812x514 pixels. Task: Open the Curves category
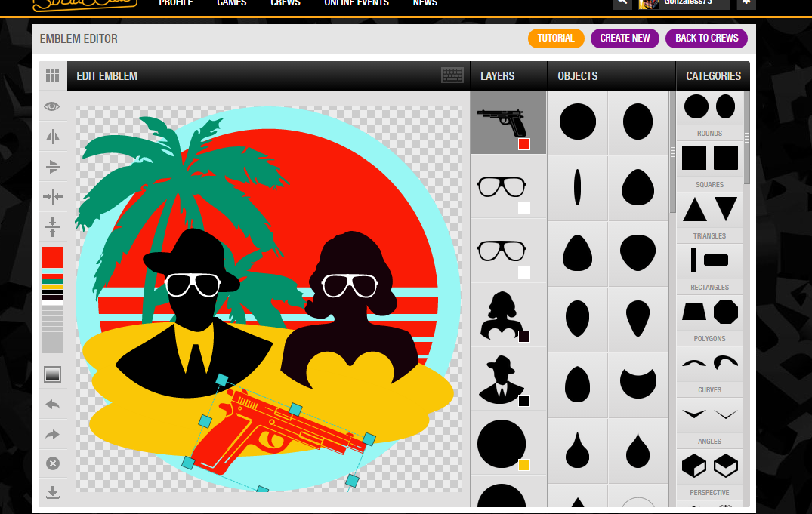click(709, 371)
